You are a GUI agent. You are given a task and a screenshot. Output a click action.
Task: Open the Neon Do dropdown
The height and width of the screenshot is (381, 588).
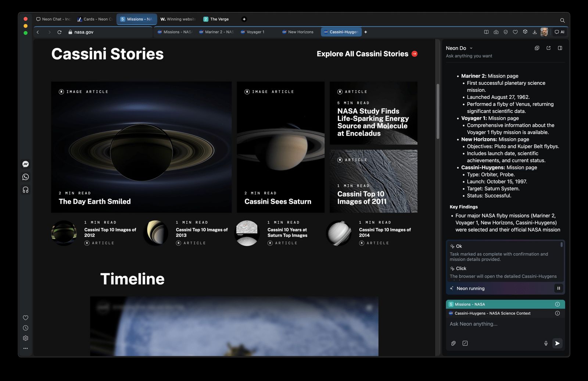coord(459,48)
